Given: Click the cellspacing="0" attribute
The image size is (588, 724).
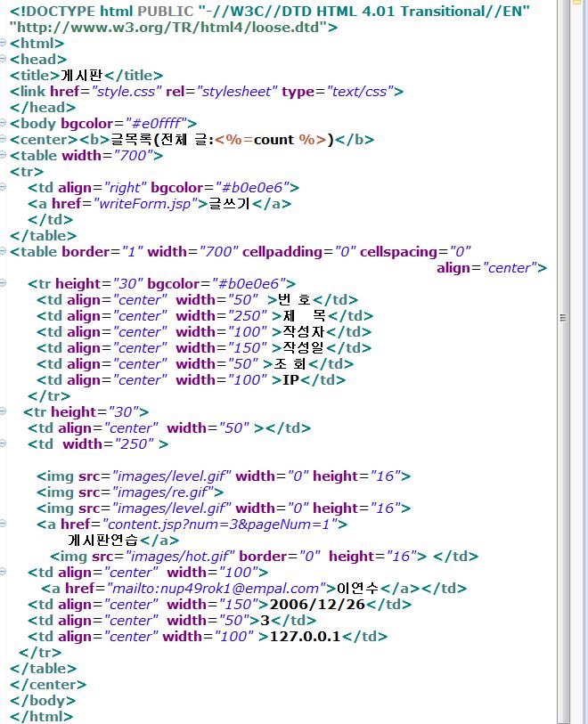Looking at the screenshot, I should coord(415,252).
